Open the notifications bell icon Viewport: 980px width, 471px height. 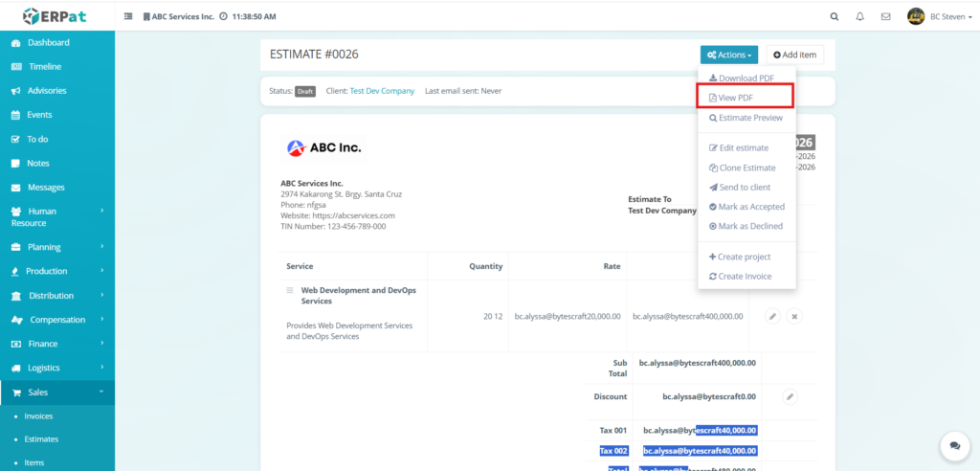tap(859, 16)
